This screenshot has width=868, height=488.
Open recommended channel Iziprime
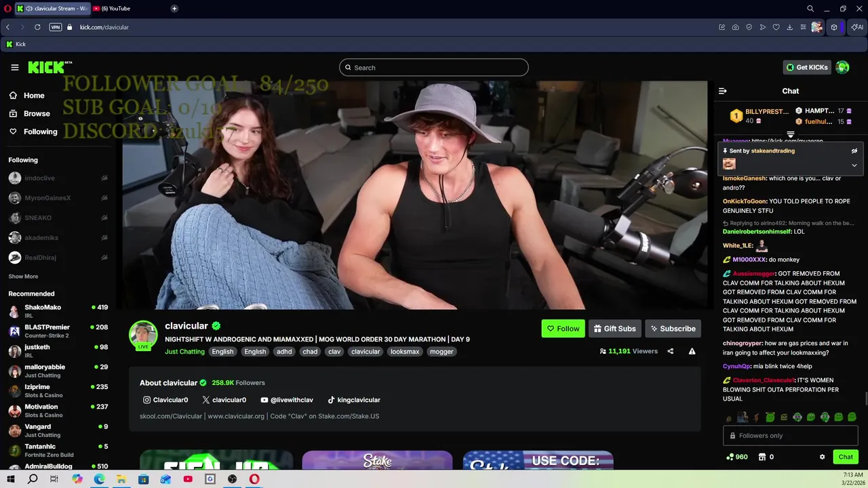[x=58, y=390]
